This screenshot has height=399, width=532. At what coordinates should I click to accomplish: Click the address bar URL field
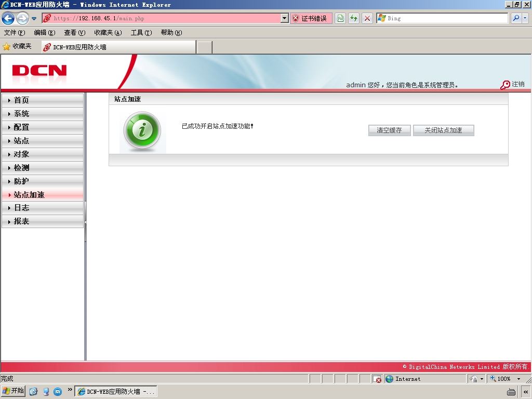coord(162,18)
